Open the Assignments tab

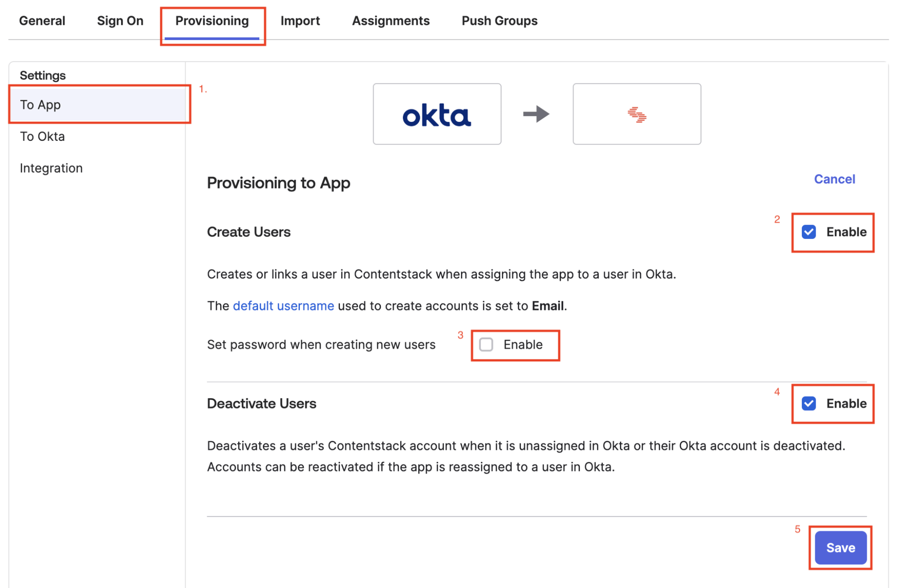[x=391, y=20]
